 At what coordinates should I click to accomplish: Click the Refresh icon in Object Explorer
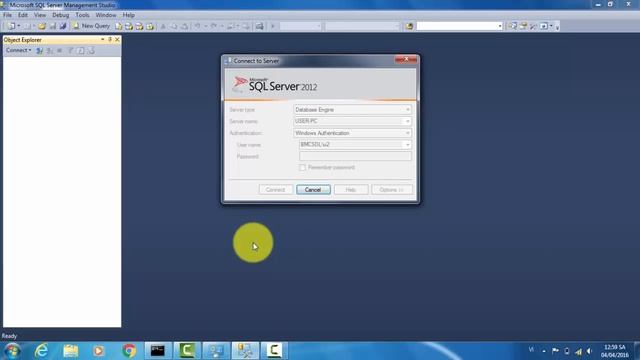pyautogui.click(x=81, y=51)
